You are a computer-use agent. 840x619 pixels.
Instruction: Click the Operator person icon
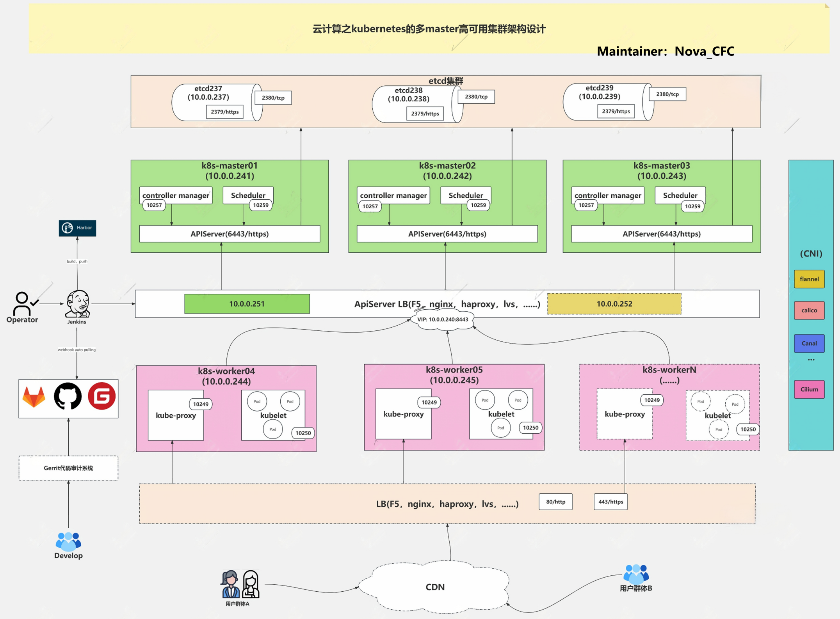click(x=23, y=303)
